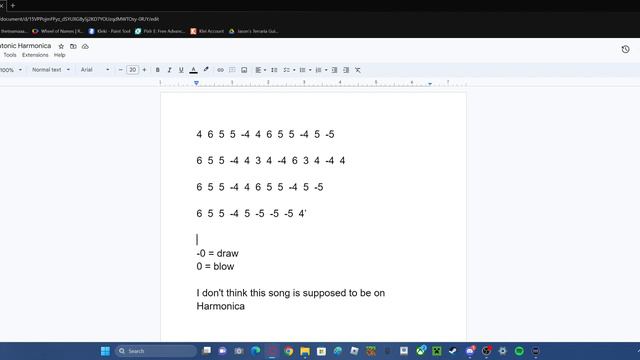This screenshot has width=640, height=360.
Task: Click the font size field
Action: tap(132, 70)
